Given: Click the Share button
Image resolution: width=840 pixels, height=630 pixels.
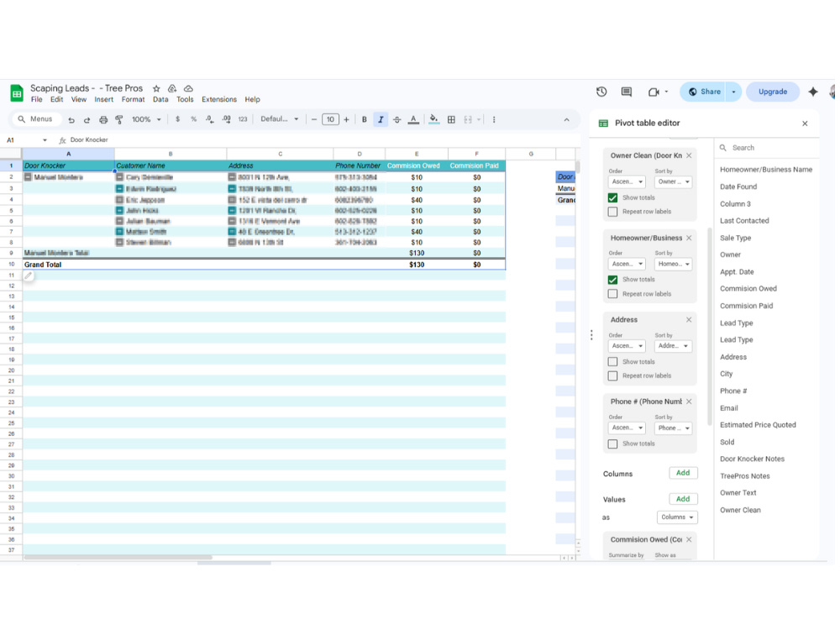Looking at the screenshot, I should [703, 92].
